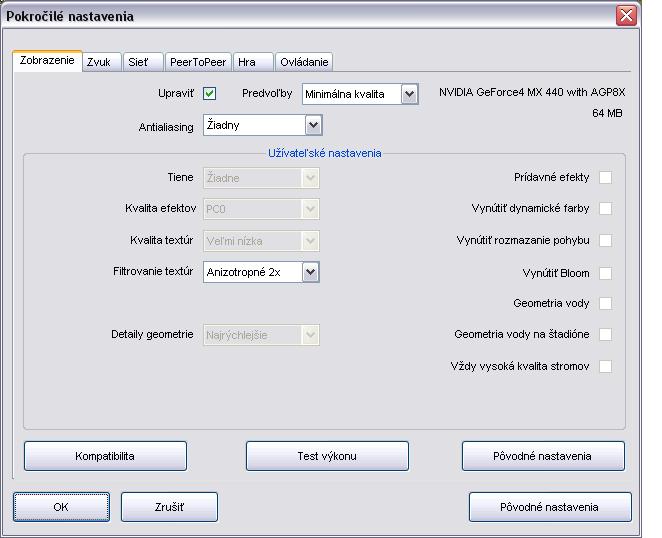
Task: Click the Kvalita textúr dropdown
Action: point(261,241)
